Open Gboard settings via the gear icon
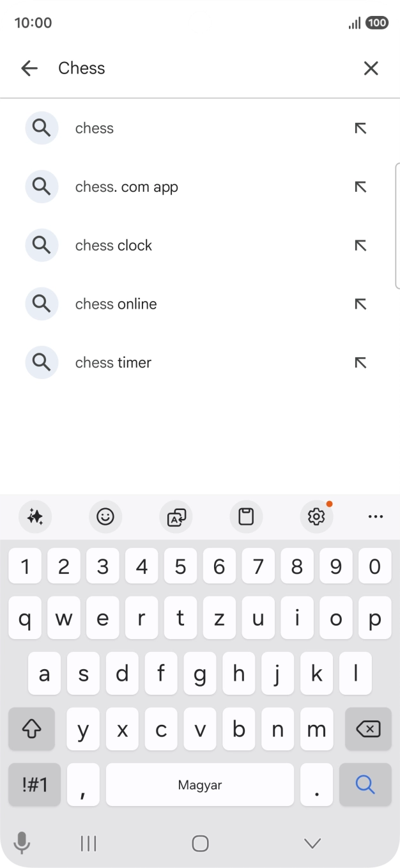The image size is (400, 868). pos(316,517)
